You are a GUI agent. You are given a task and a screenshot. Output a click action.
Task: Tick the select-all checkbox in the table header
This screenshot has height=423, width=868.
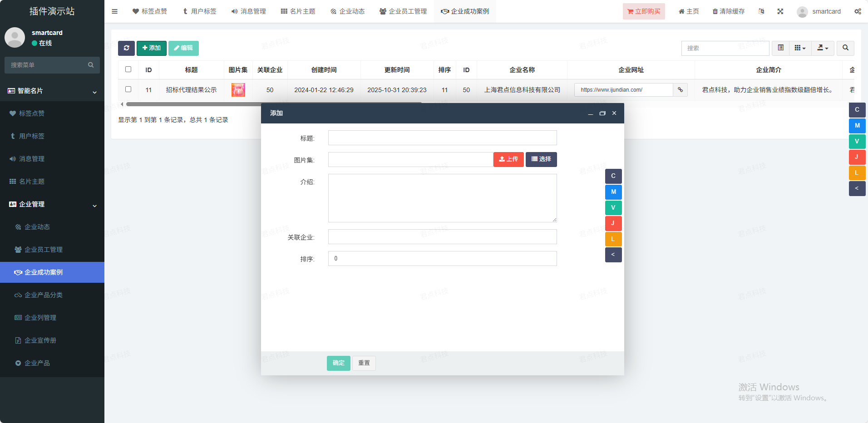point(128,69)
